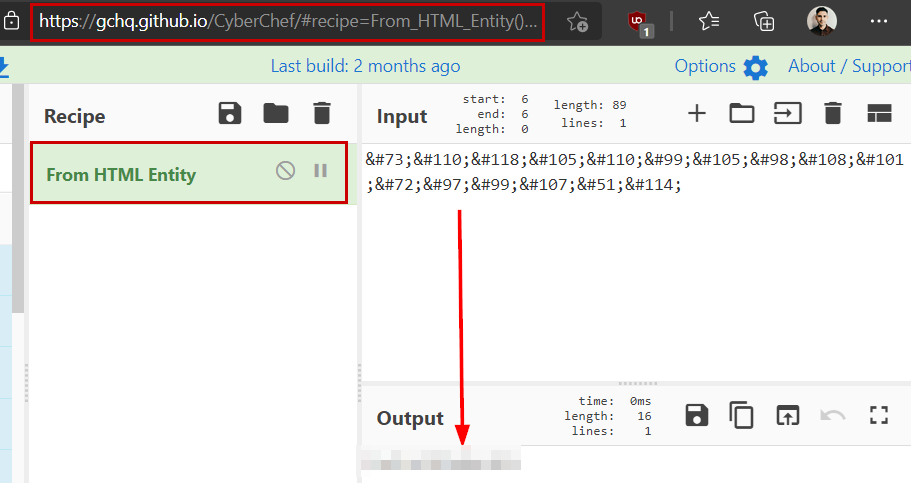Open folder as input icon
This screenshot has height=483, width=911.
(742, 113)
